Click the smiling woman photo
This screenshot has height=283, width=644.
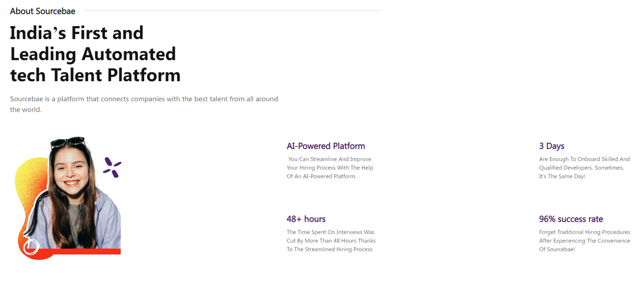click(x=68, y=198)
